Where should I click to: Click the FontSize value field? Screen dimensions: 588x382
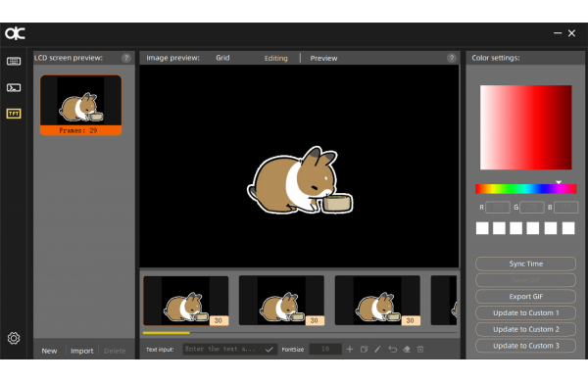point(325,349)
